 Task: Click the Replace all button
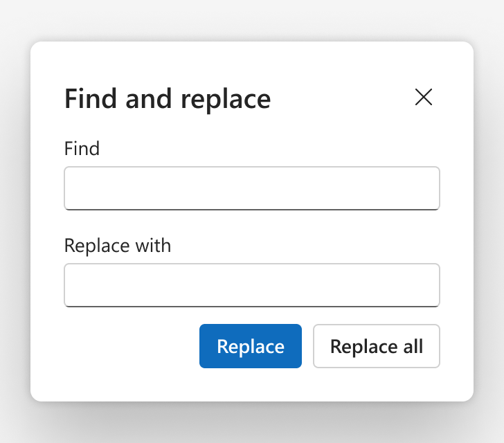point(377,346)
